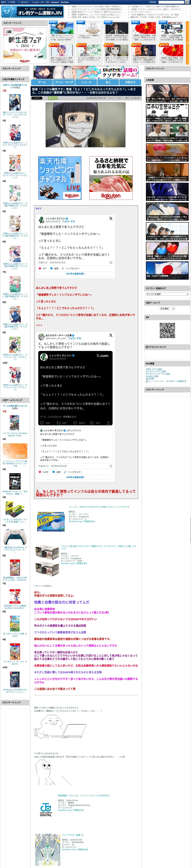Screen dimensions: 191x868
Task: Open the ゲーム navigation tab
Action: click(42, 82)
